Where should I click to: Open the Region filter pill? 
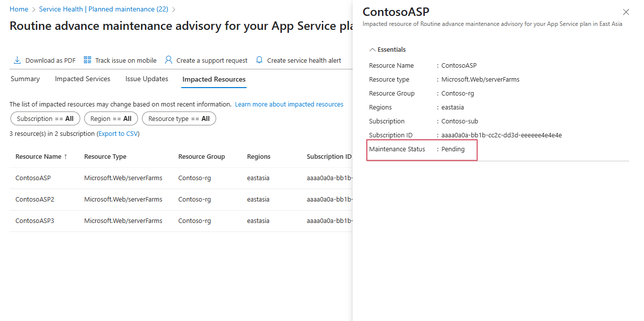point(111,119)
